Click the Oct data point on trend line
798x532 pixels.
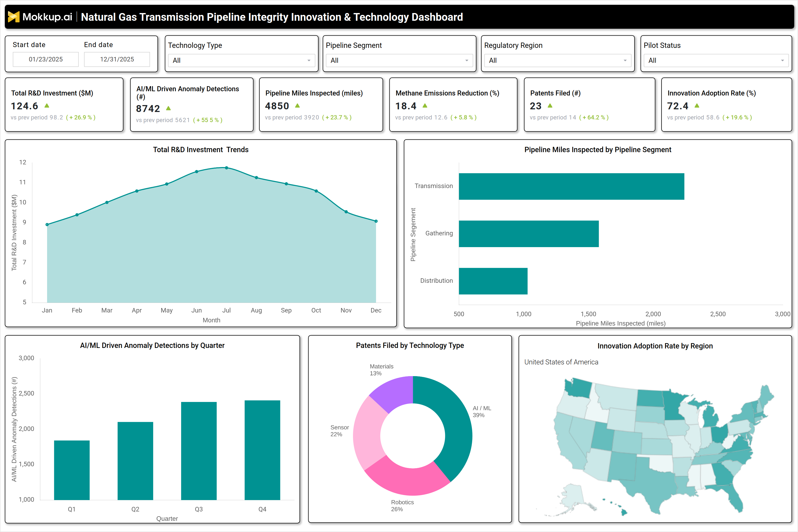tap(316, 191)
